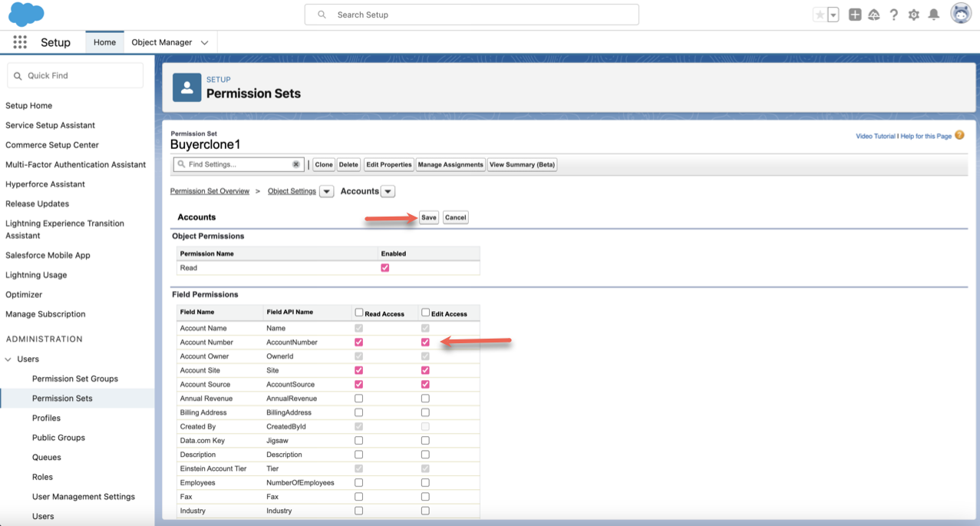
Task: Open the Setup gear menu
Action: pos(913,15)
